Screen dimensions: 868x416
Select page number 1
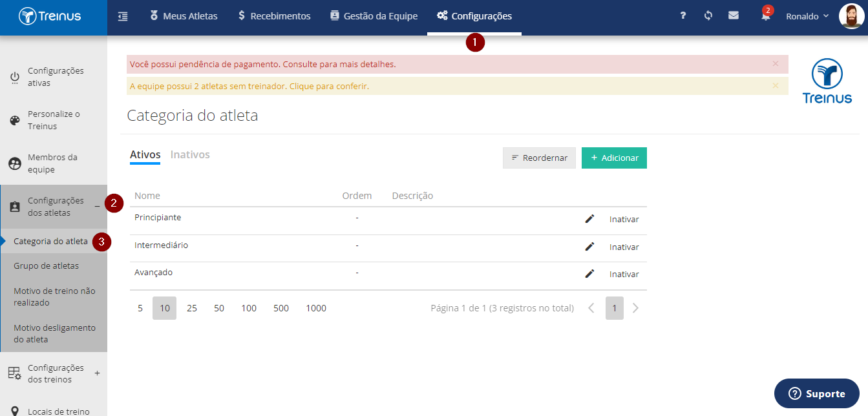(x=615, y=308)
